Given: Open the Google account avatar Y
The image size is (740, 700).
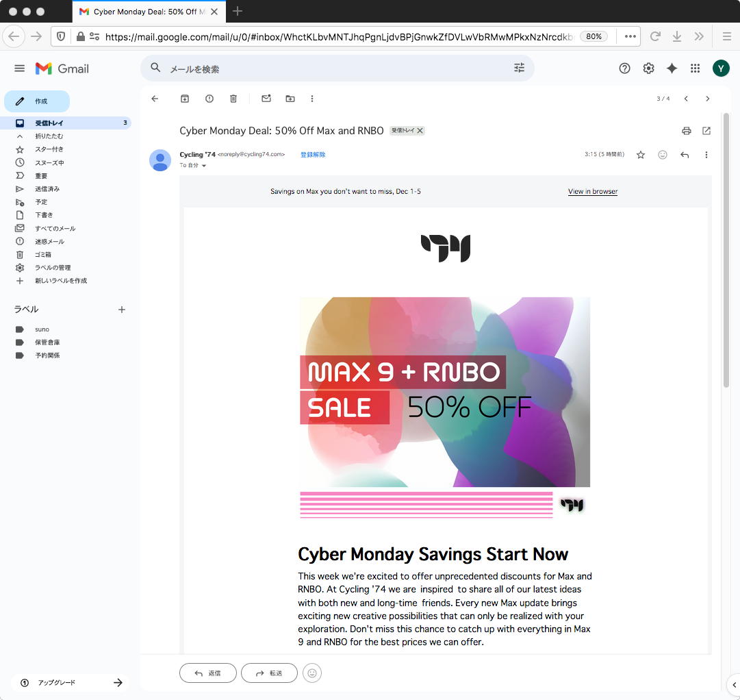Looking at the screenshot, I should 721,68.
